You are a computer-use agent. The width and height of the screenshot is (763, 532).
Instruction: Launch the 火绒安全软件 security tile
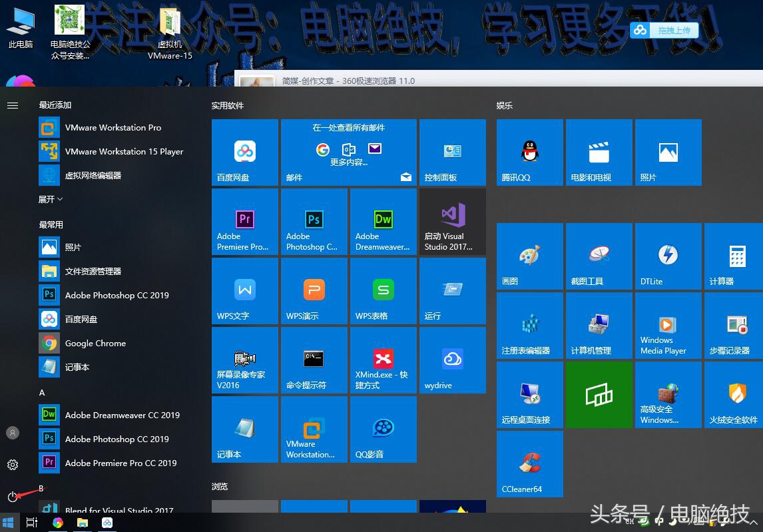(733, 394)
